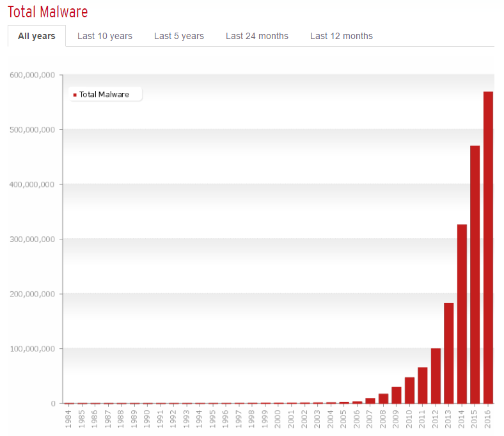Select the Last 5 years tab
The width and height of the screenshot is (504, 436).
[179, 36]
